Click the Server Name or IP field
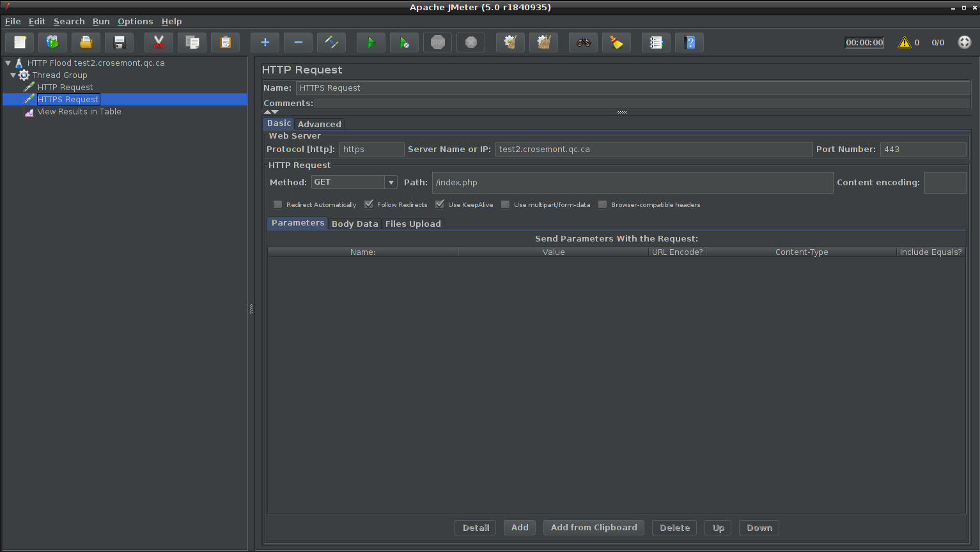The width and height of the screenshot is (980, 552). click(653, 149)
